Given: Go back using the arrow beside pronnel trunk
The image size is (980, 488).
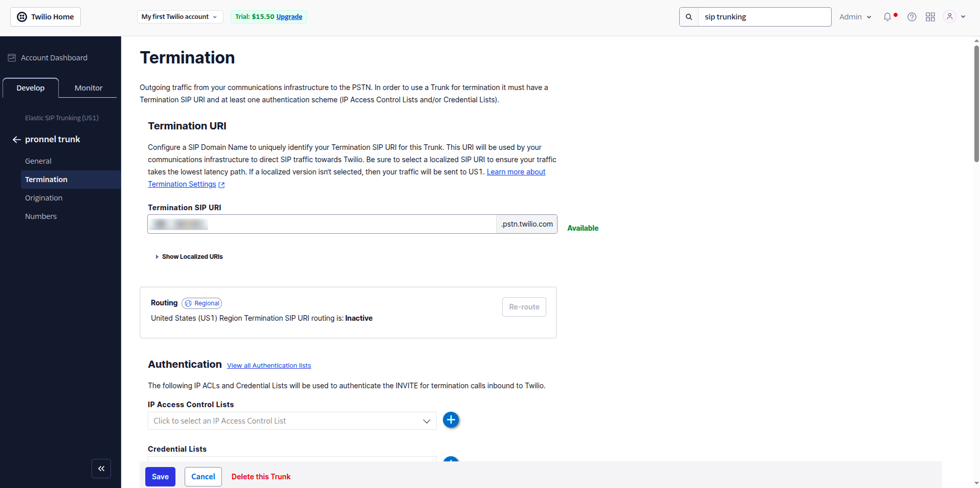Looking at the screenshot, I should (x=17, y=140).
